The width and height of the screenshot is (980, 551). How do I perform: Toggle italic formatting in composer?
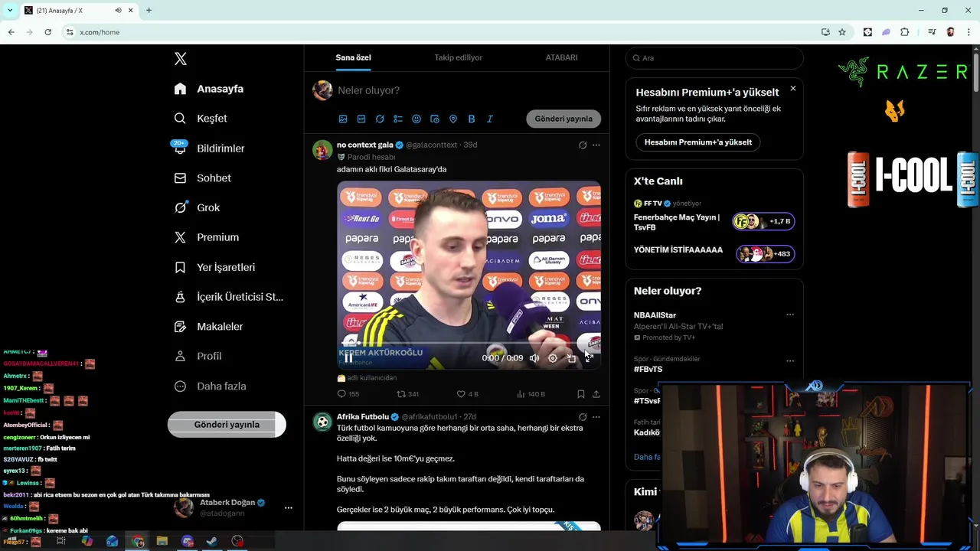click(490, 119)
